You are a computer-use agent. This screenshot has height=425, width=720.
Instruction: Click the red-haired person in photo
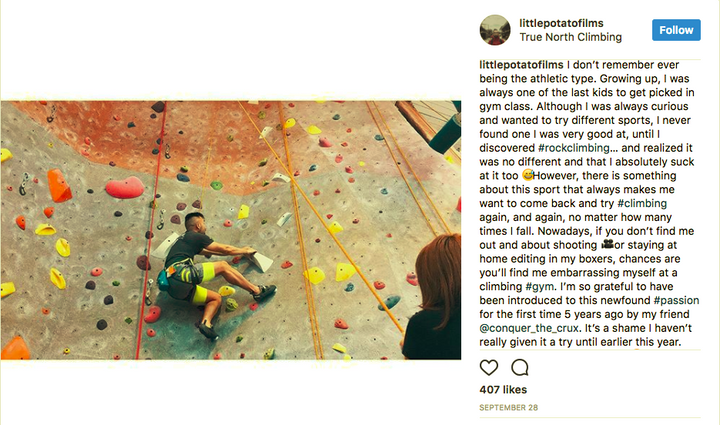pyautogui.click(x=432, y=297)
